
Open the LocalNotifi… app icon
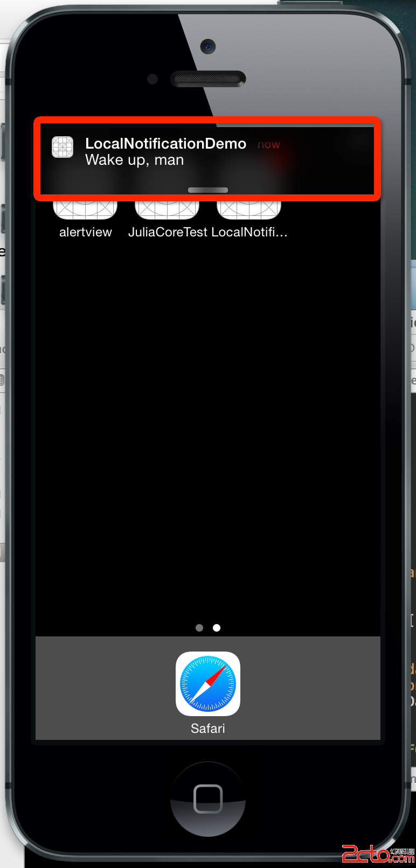click(249, 209)
